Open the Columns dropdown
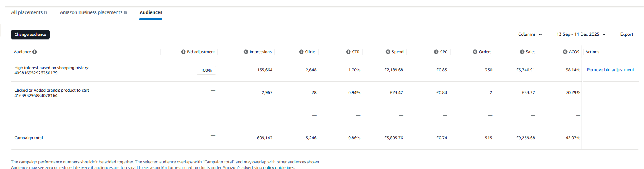The image size is (644, 169). (x=530, y=34)
